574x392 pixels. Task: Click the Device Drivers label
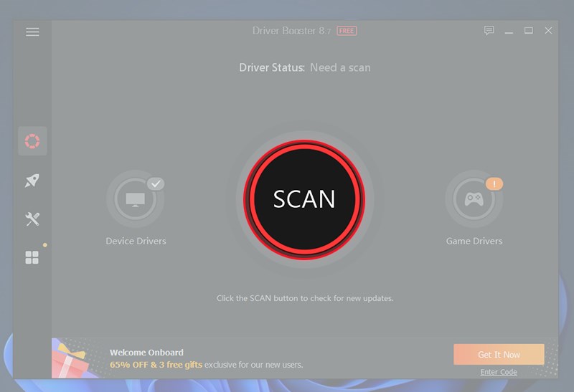point(136,241)
